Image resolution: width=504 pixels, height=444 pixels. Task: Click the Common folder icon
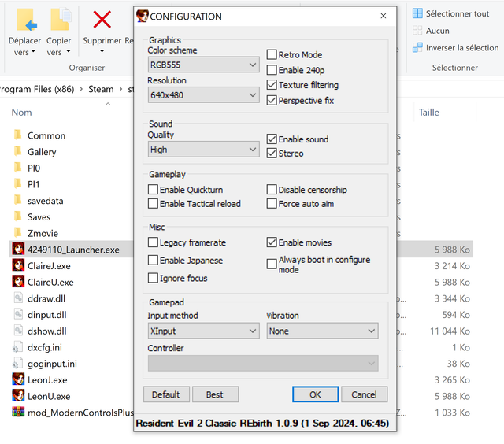18,135
